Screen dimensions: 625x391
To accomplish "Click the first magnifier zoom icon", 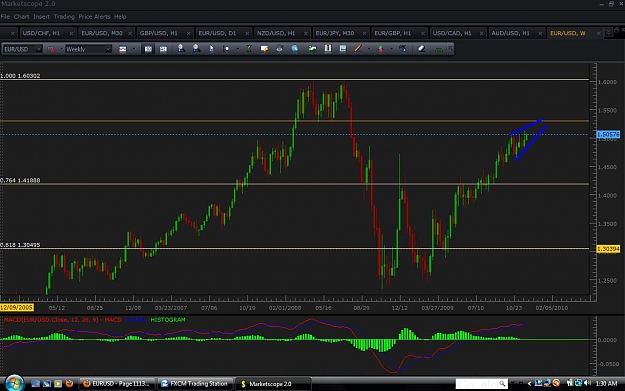I will coord(181,49).
